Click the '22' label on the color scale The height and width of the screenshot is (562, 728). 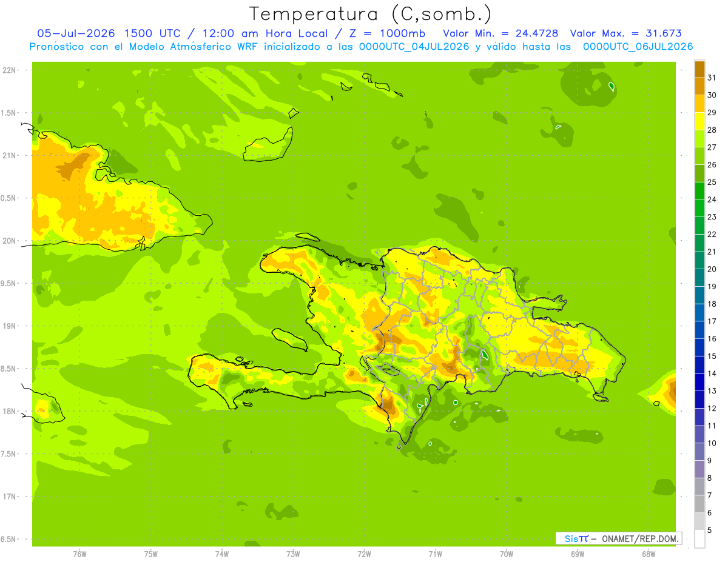pyautogui.click(x=712, y=234)
